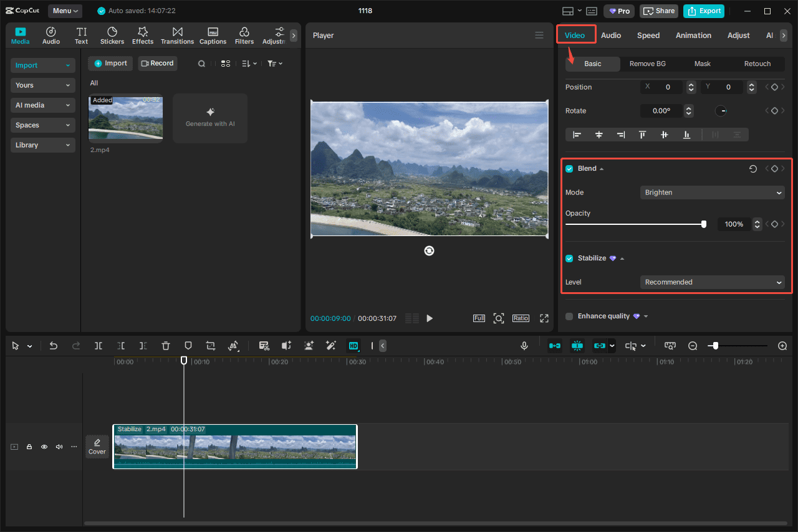Click the Import button in the media panel
The height and width of the screenshot is (532, 798).
(x=110, y=63)
